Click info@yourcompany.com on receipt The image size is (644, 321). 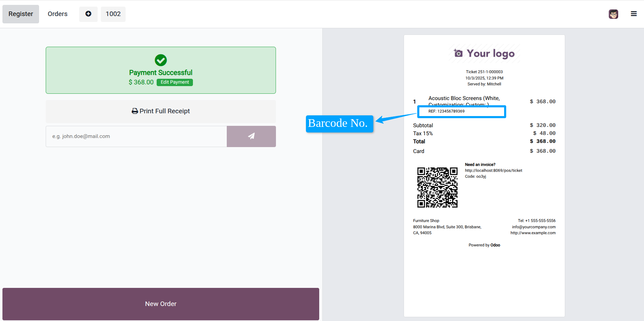coord(534,227)
